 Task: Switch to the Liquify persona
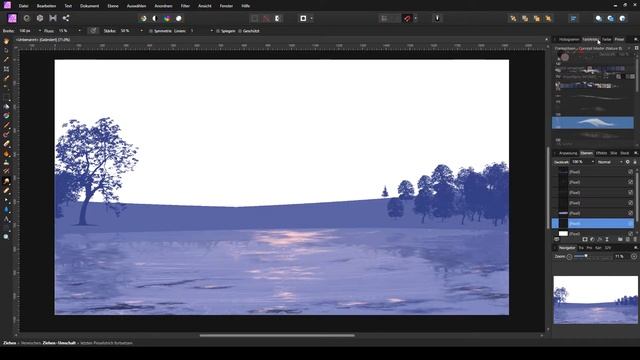coord(27,18)
